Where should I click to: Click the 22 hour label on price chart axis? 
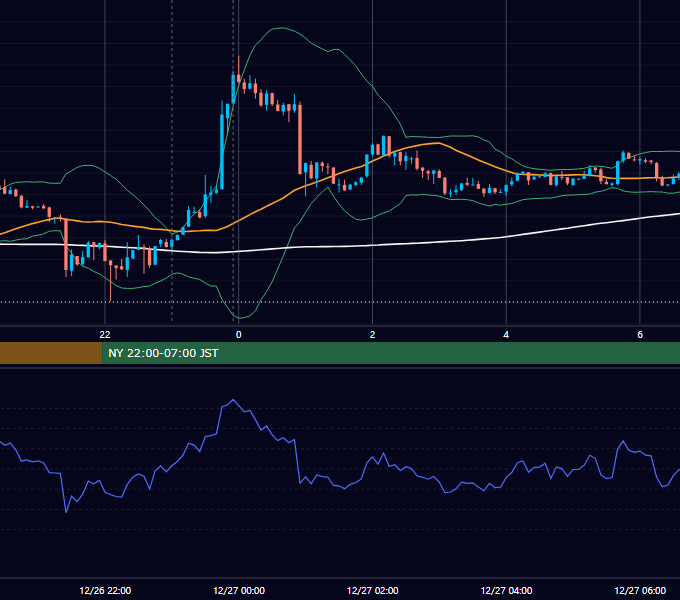pos(105,334)
